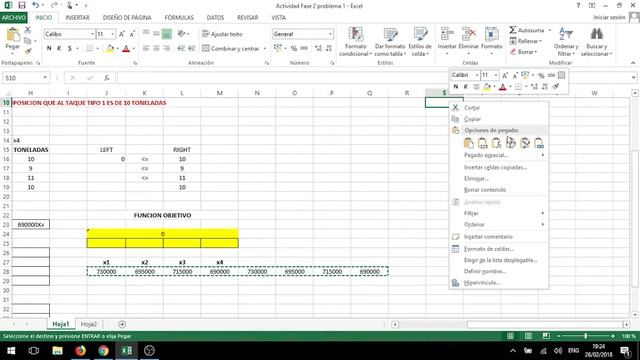The width and height of the screenshot is (640, 360).
Task: Click the percent style icon in Número group
Action: (x=293, y=49)
